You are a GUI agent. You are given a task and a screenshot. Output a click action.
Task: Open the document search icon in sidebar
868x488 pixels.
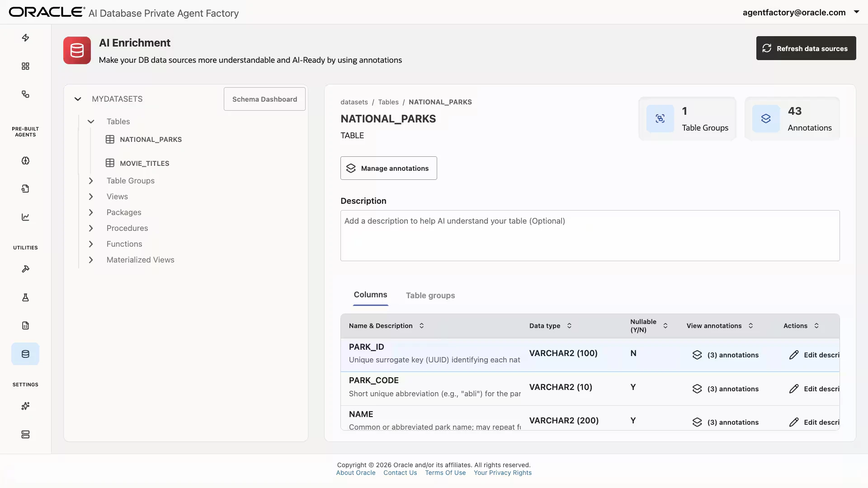(25, 189)
